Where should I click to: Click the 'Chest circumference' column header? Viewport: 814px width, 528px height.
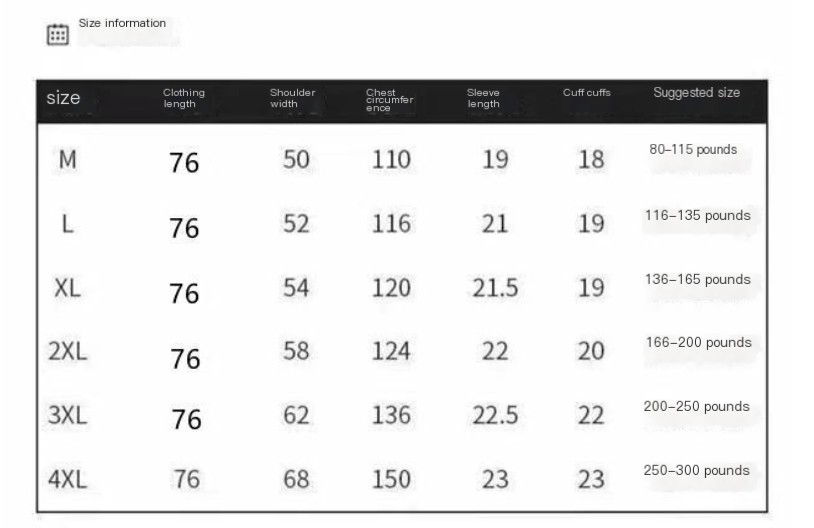[x=389, y=100]
